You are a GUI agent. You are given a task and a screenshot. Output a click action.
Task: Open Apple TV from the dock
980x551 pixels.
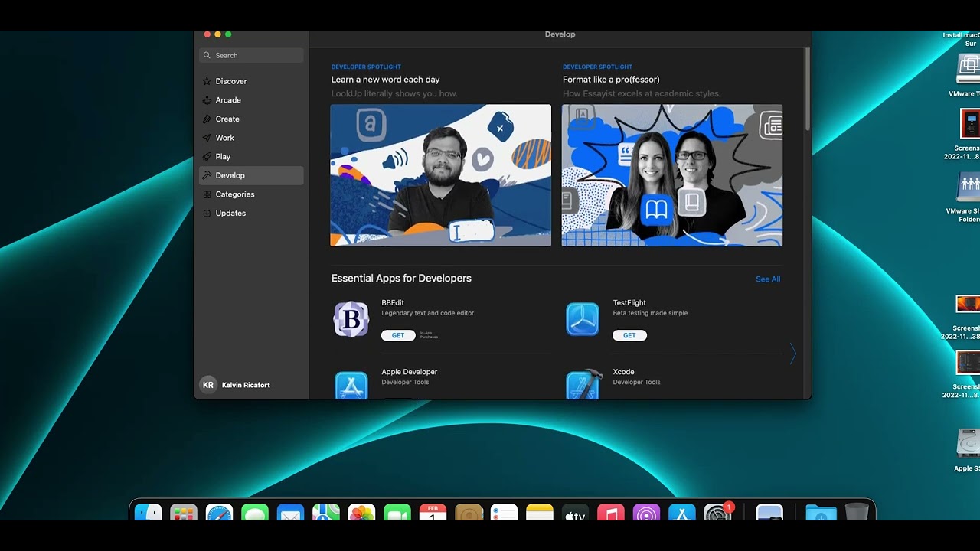(x=575, y=513)
